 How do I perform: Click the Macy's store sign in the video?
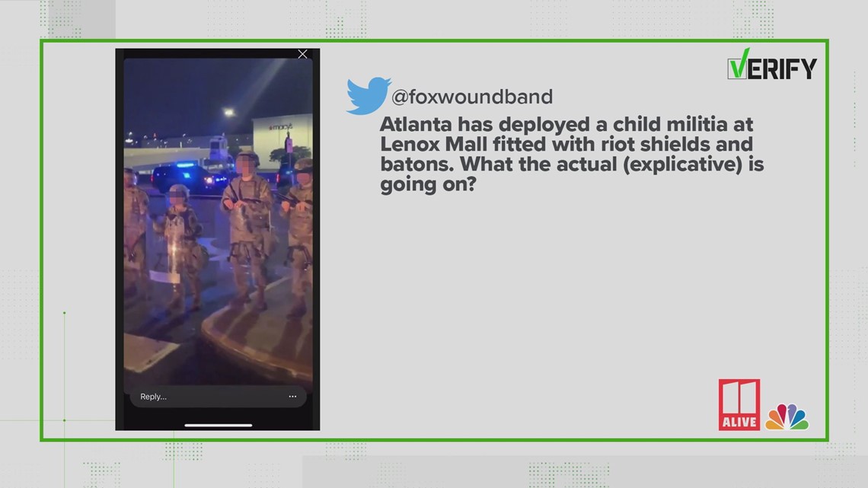coord(281,127)
